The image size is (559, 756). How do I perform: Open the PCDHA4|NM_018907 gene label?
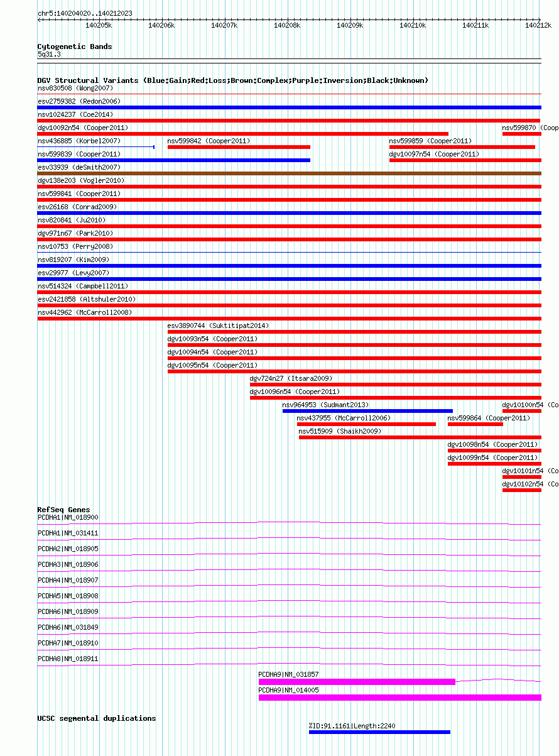(68, 580)
